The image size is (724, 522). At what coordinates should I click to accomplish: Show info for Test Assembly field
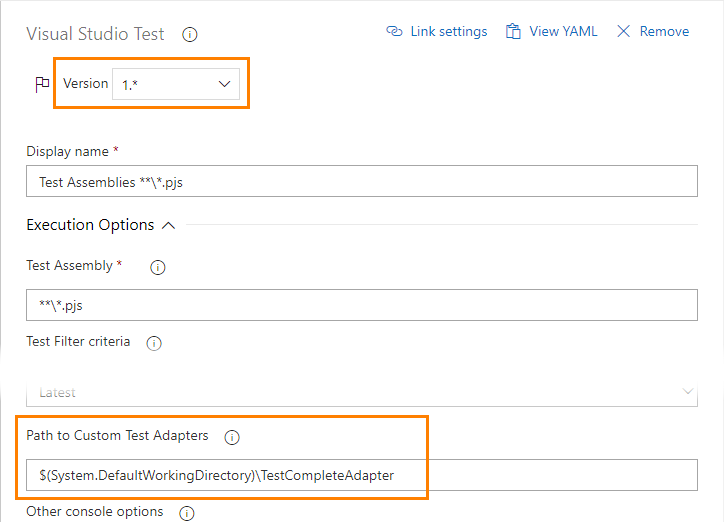pyautogui.click(x=157, y=267)
